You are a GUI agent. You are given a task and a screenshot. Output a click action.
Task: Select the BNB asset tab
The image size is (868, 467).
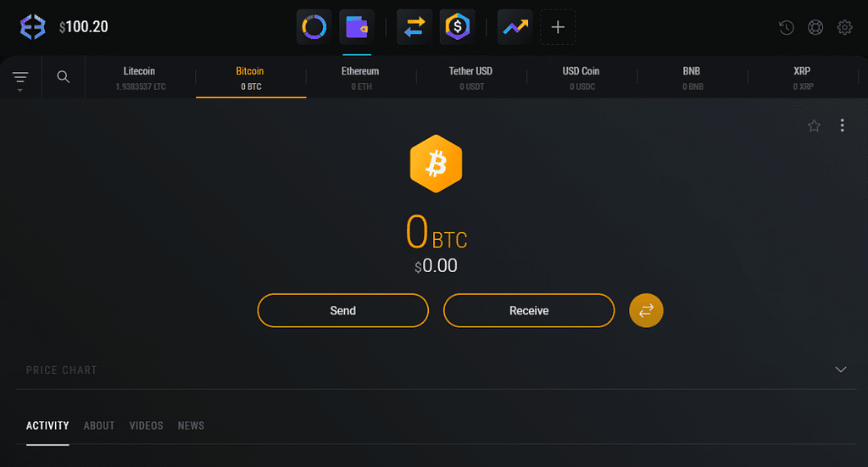pyautogui.click(x=692, y=77)
